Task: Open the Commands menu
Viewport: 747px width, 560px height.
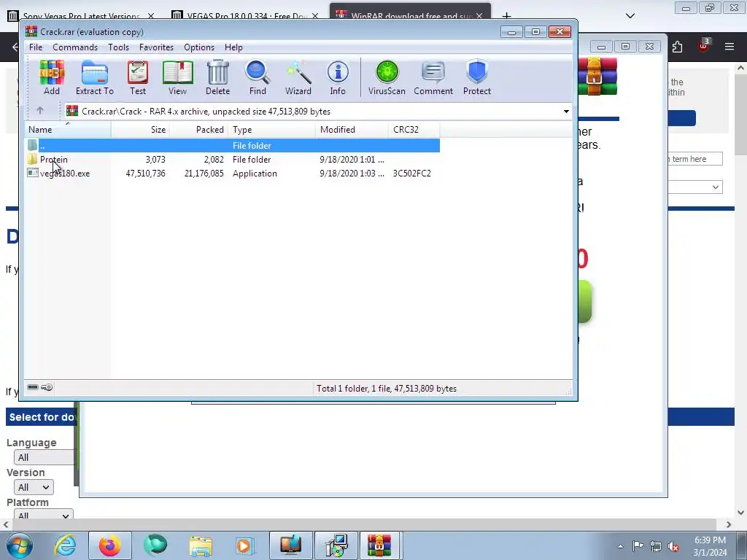Action: [75, 47]
